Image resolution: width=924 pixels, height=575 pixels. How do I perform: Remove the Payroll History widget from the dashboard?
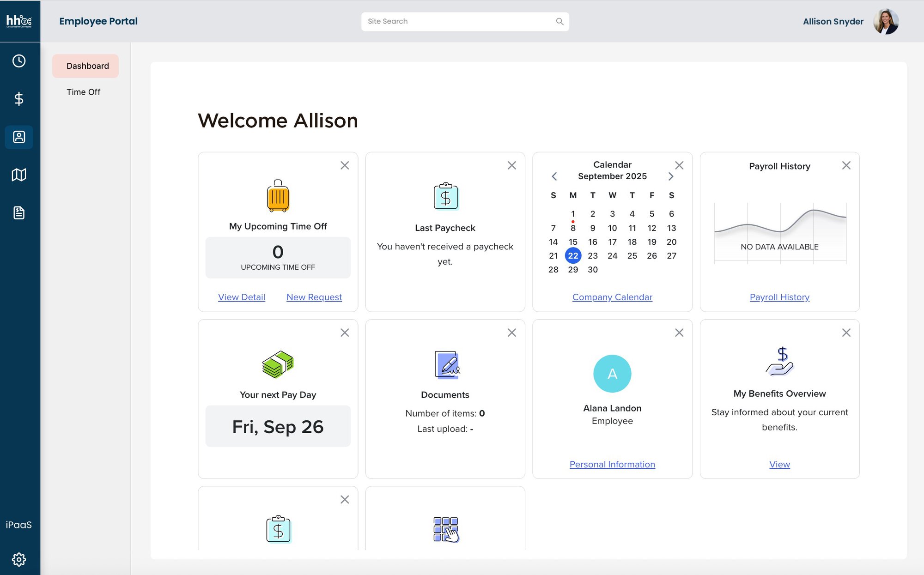846,165
